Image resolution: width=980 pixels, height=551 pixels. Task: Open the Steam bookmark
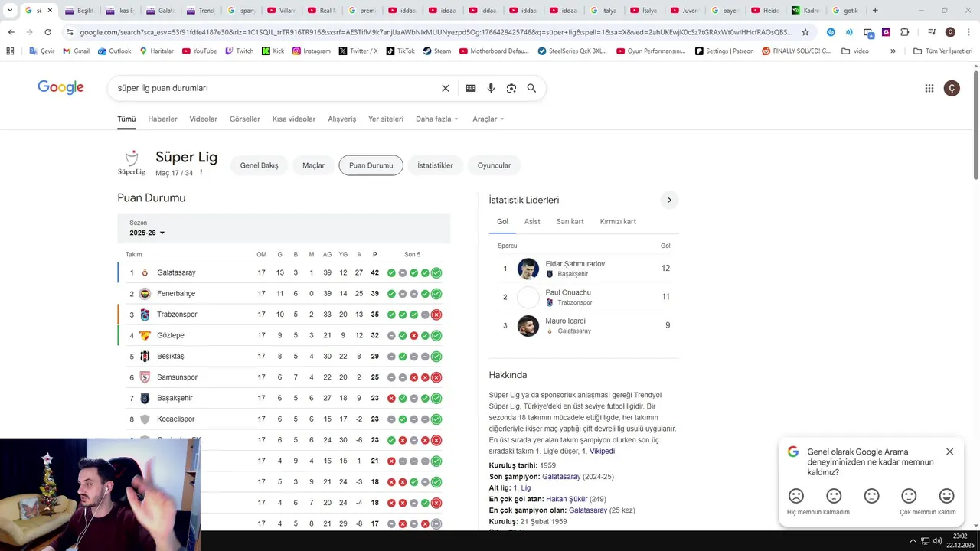pos(437,51)
